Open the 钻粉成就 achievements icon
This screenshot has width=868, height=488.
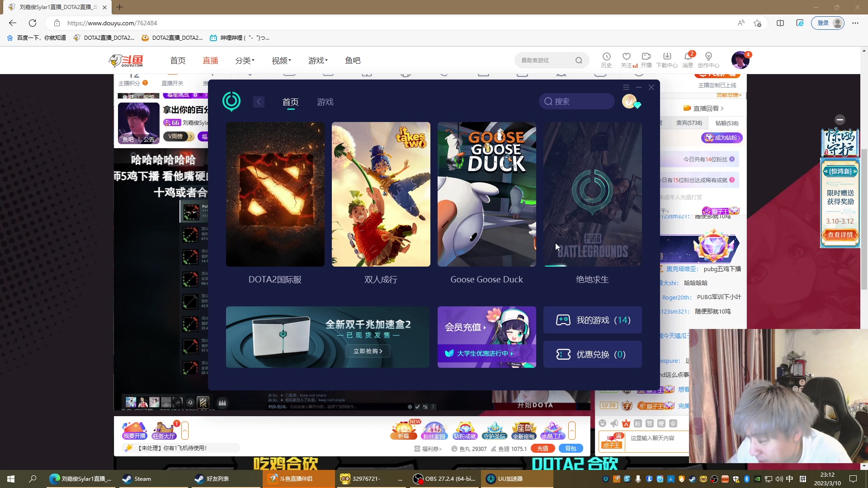pyautogui.click(x=464, y=430)
